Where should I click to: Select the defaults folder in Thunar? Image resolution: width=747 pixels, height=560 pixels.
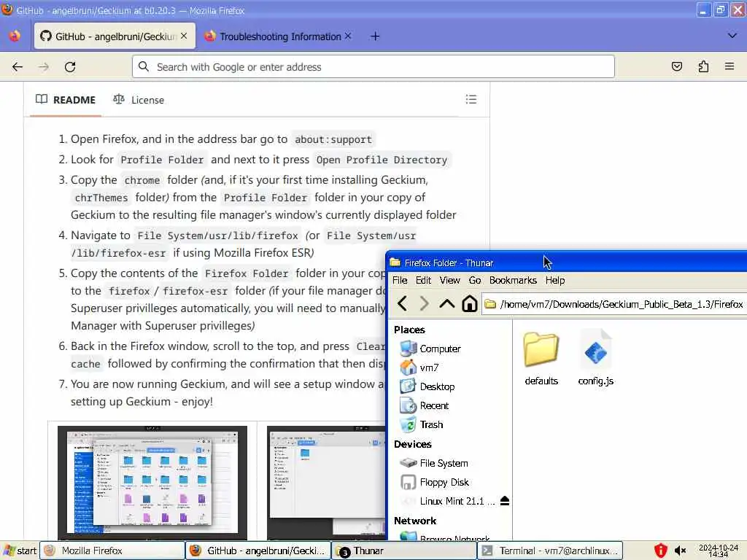[x=541, y=358]
